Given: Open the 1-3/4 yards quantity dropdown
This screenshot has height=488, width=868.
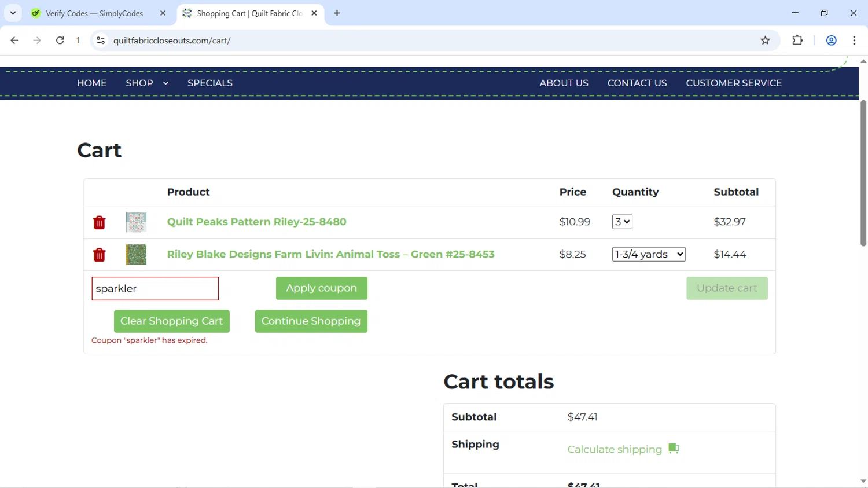Looking at the screenshot, I should tap(649, 254).
